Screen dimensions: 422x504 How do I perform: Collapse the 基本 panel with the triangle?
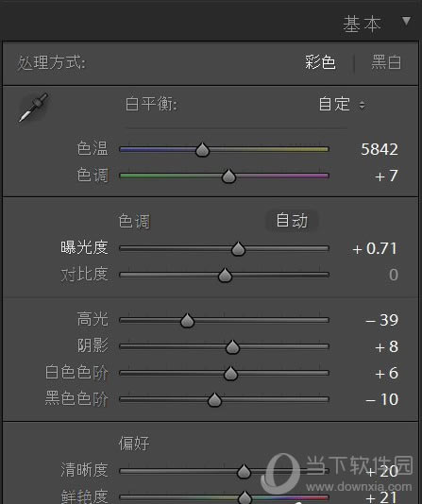pos(406,21)
